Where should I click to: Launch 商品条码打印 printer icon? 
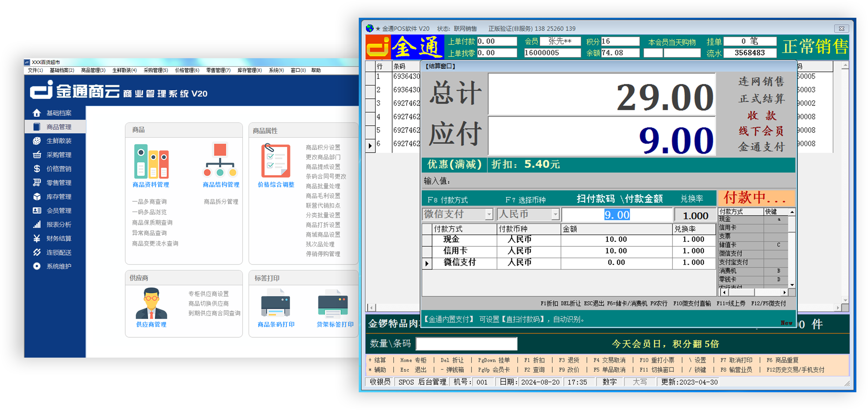pos(276,303)
